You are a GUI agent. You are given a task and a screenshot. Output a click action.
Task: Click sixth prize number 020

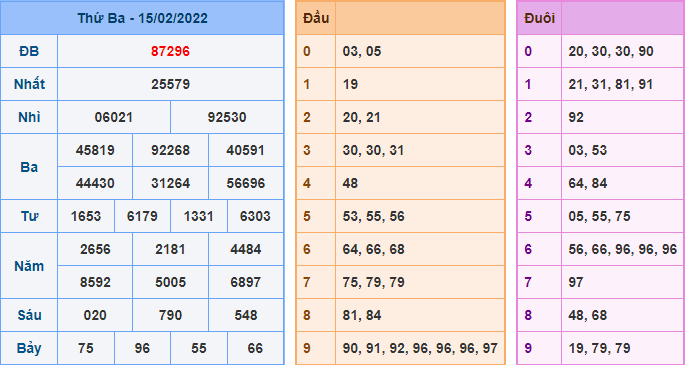[95, 315]
